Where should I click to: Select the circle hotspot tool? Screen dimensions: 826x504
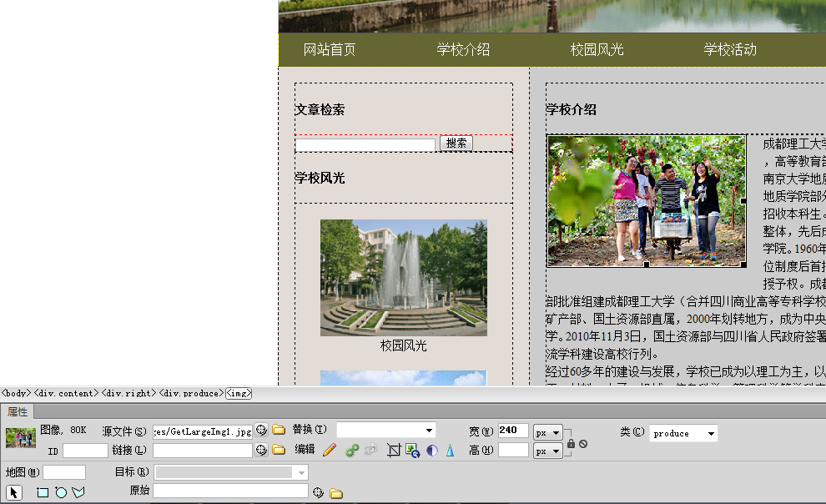61,492
